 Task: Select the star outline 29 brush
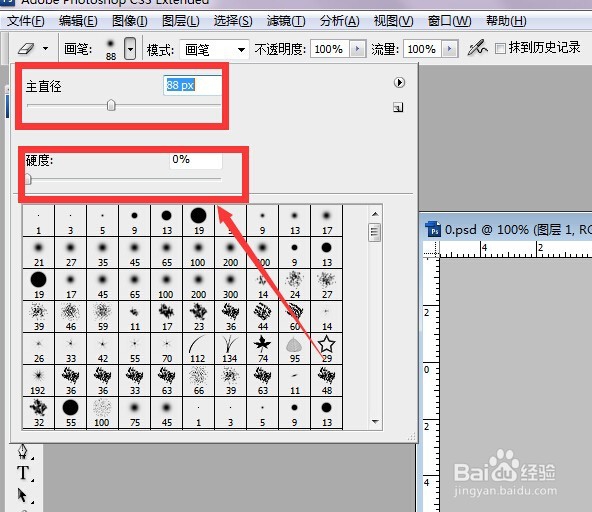(327, 349)
